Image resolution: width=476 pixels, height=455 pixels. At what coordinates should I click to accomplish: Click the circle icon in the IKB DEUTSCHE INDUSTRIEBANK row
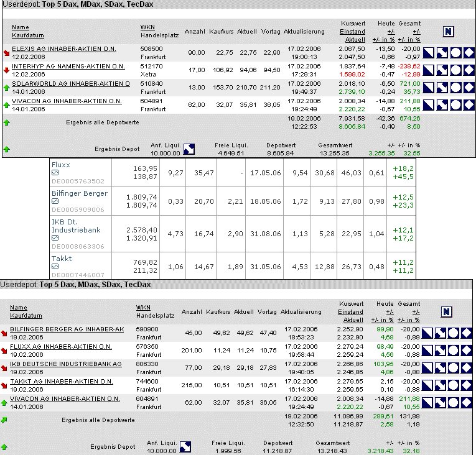tap(453, 368)
